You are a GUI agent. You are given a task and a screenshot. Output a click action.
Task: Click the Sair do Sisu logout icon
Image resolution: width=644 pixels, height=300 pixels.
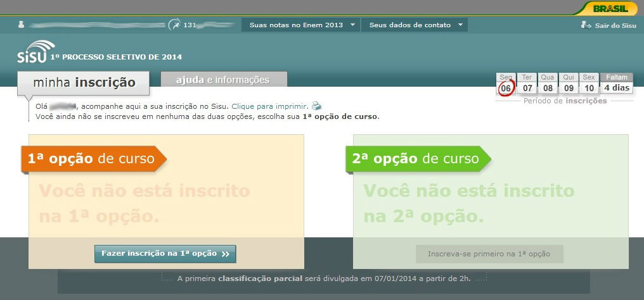click(x=586, y=25)
